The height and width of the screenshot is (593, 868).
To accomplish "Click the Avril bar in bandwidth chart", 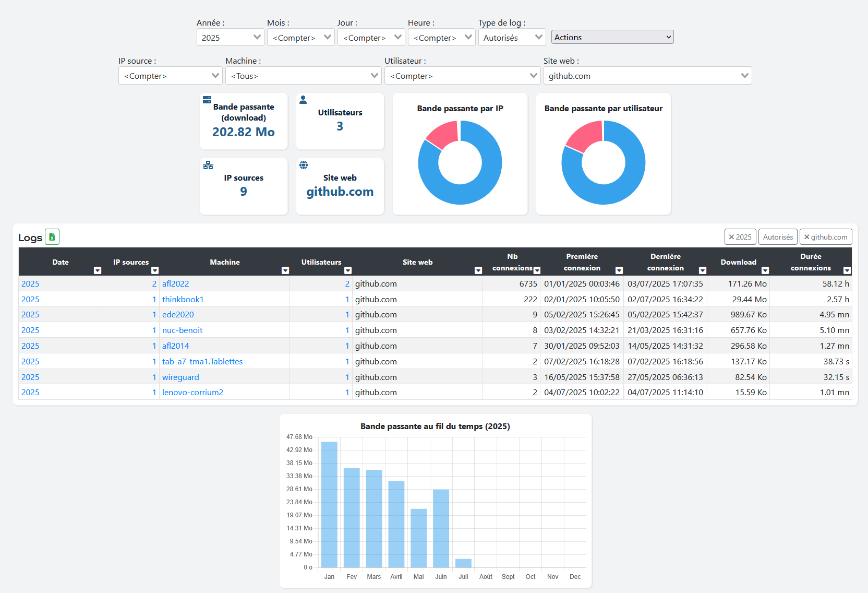I will point(396,524).
